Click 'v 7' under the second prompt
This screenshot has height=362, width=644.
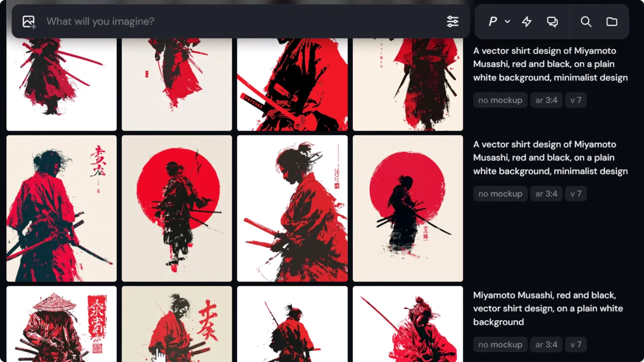tap(576, 193)
